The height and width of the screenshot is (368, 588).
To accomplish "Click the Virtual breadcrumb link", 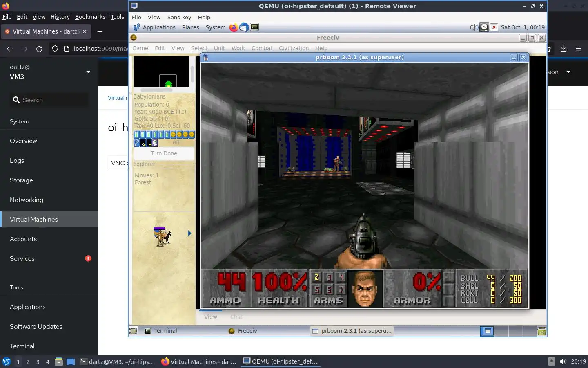I will pyautogui.click(x=118, y=98).
